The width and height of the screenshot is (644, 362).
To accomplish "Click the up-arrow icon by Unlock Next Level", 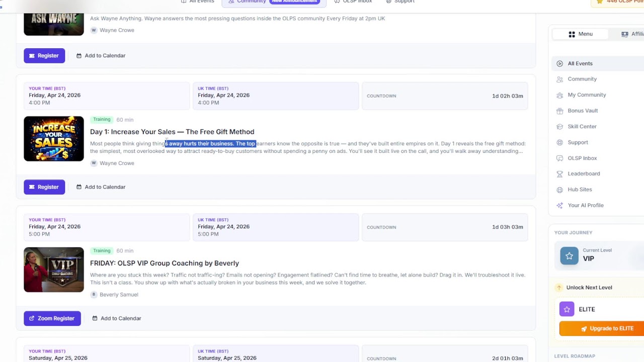I will [558, 288].
